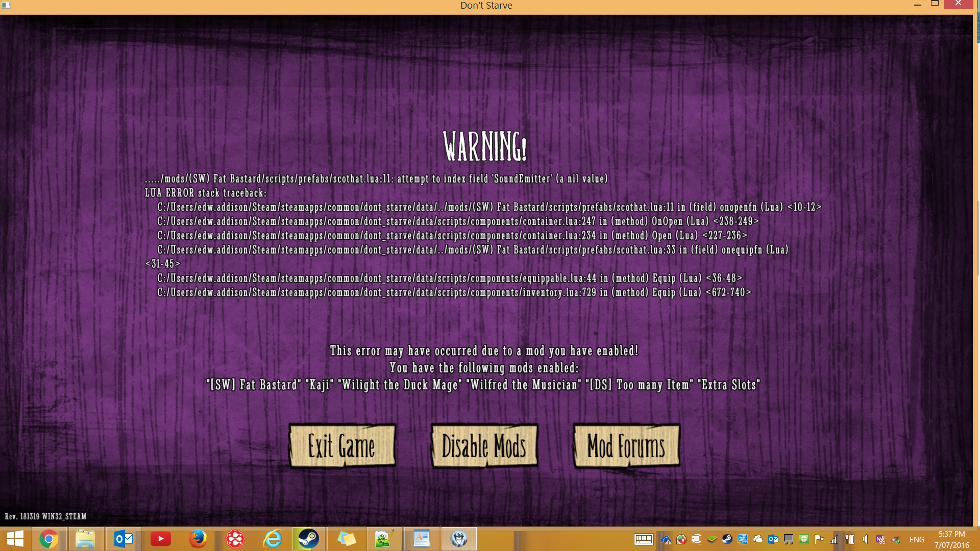Screen dimensions: 980x551
Task: Switch to Steam on the taskbar
Action: (x=309, y=539)
